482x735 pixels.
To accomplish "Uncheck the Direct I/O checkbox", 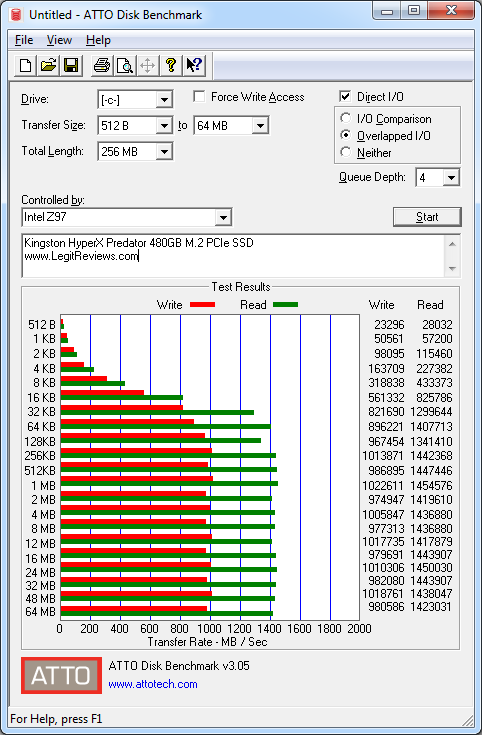I will pos(345,97).
